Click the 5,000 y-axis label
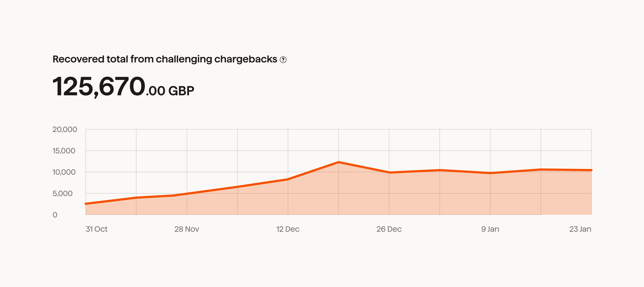Viewport: 644px width, 287px height. point(62,194)
